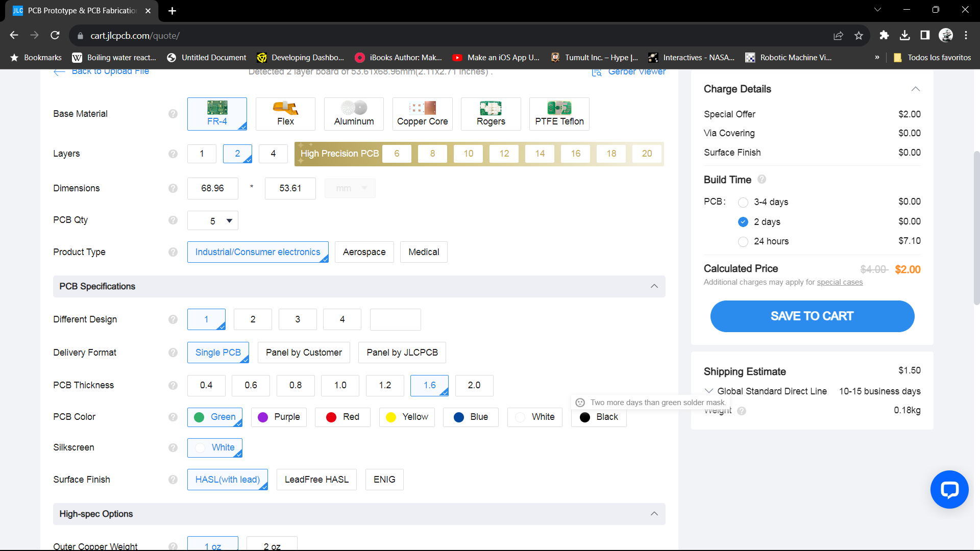Collapse the PCB Specifications section

(x=654, y=286)
